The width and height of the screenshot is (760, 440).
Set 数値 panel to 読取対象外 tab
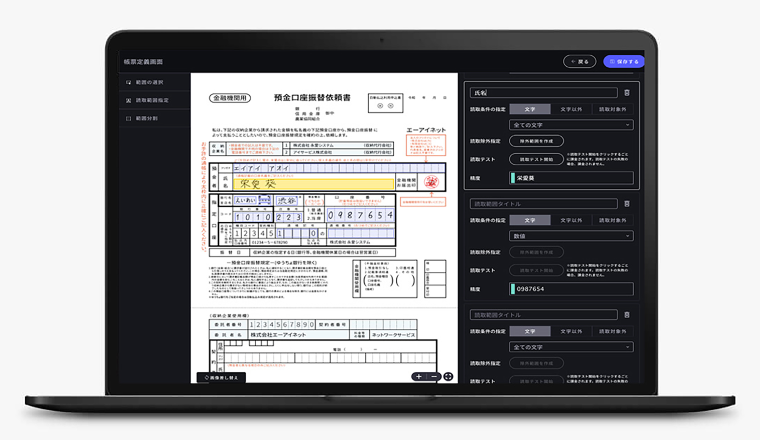click(613, 220)
